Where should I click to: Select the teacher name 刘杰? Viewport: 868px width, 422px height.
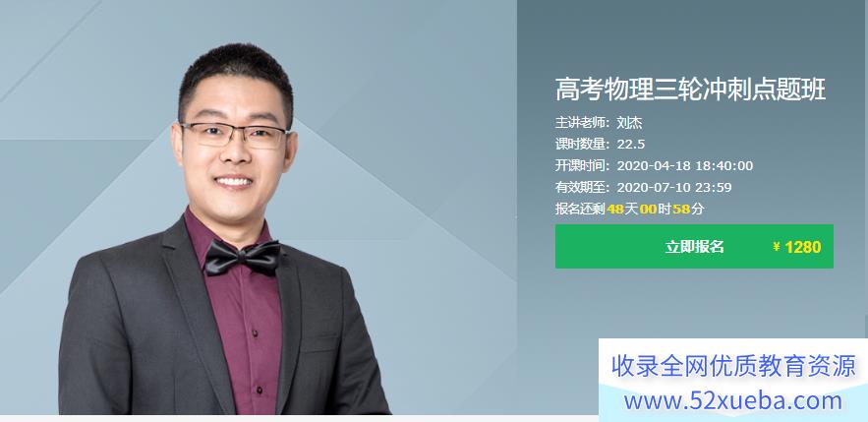click(629, 123)
